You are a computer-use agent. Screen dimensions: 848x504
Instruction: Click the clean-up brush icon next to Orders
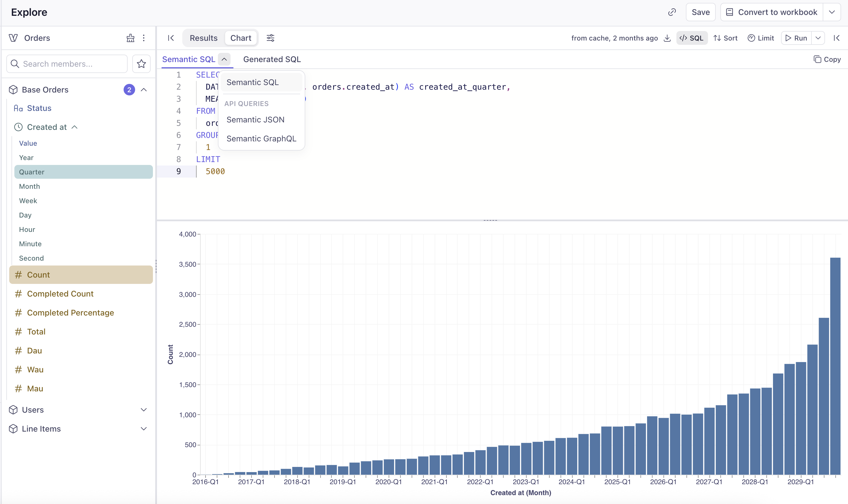click(131, 38)
